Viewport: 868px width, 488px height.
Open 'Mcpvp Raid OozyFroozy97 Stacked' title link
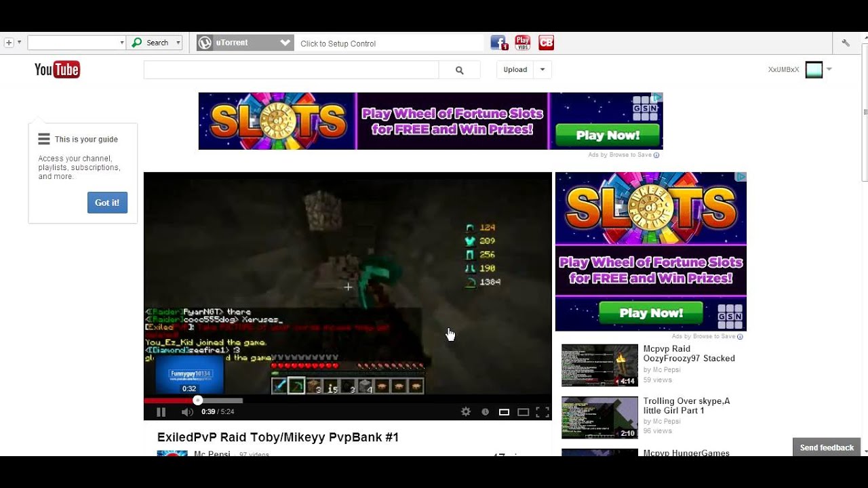(689, 354)
